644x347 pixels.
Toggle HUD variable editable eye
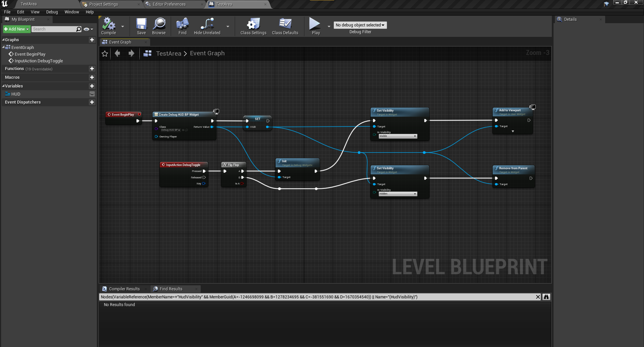[92, 94]
